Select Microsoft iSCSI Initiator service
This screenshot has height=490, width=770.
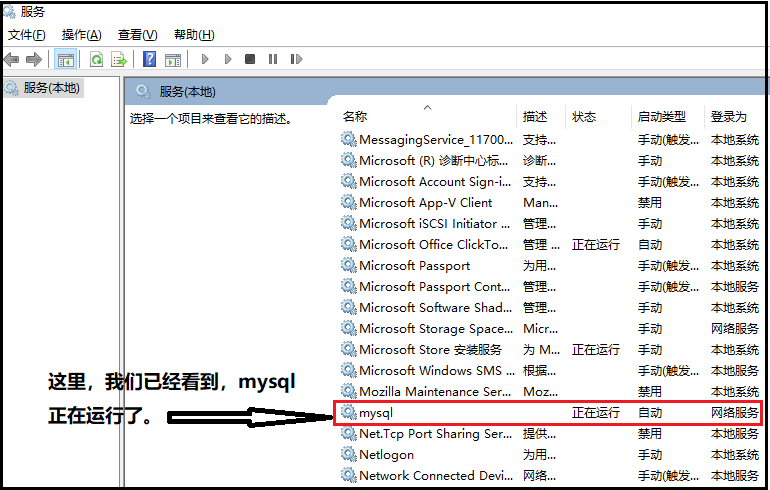tap(550, 224)
